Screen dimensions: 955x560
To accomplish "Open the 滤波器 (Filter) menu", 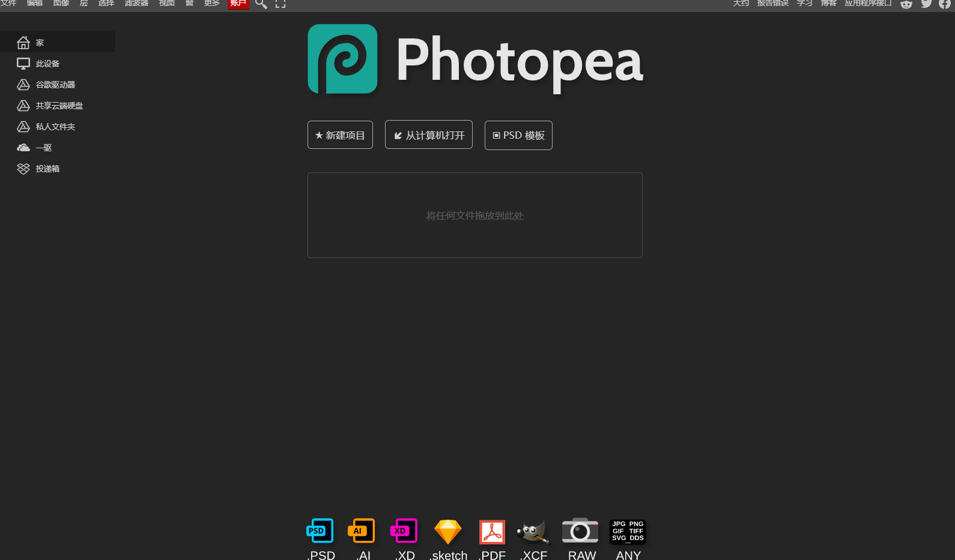I will 136,3.
